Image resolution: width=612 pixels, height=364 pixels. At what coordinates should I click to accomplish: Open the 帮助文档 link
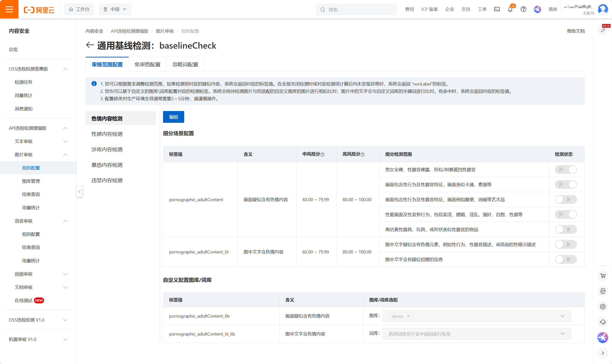[x=576, y=31]
